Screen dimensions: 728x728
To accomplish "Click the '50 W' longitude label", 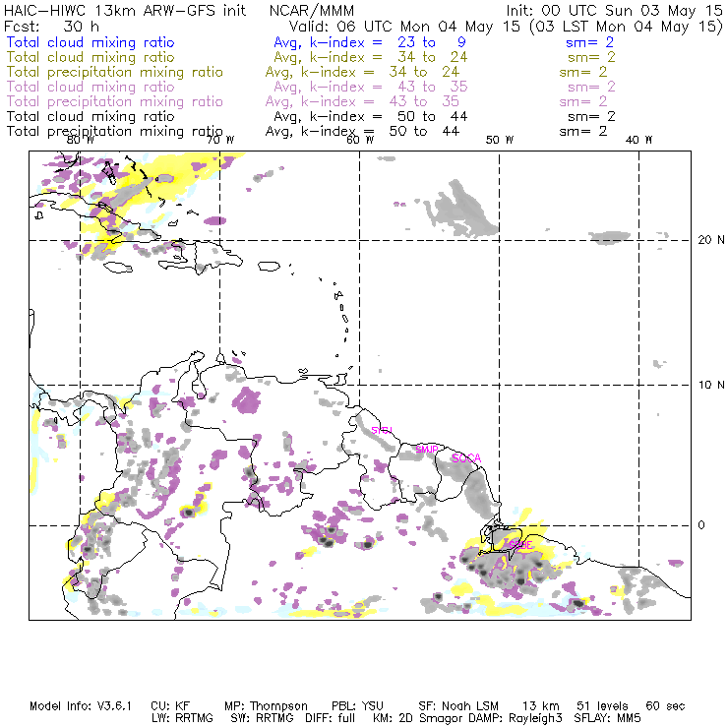I will tap(500, 140).
